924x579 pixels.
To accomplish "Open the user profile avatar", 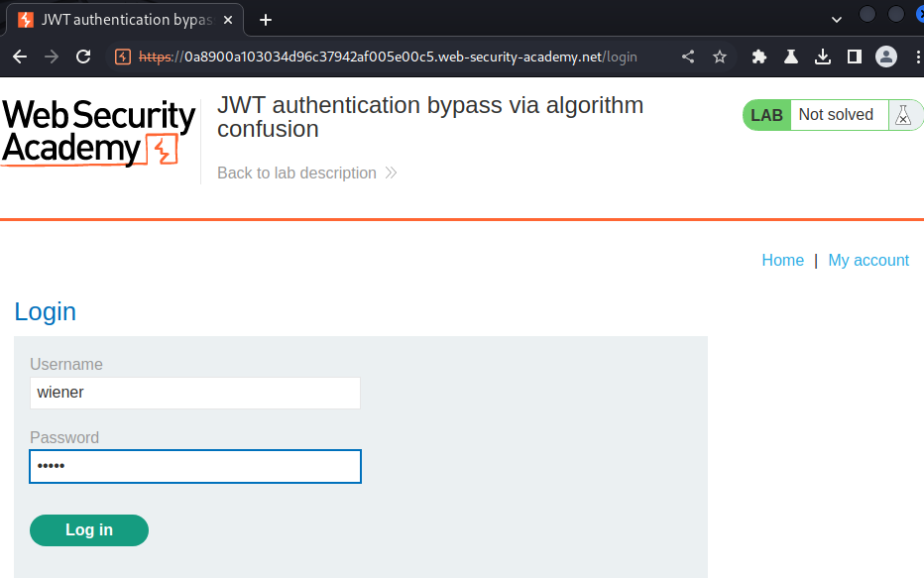I will tap(886, 57).
